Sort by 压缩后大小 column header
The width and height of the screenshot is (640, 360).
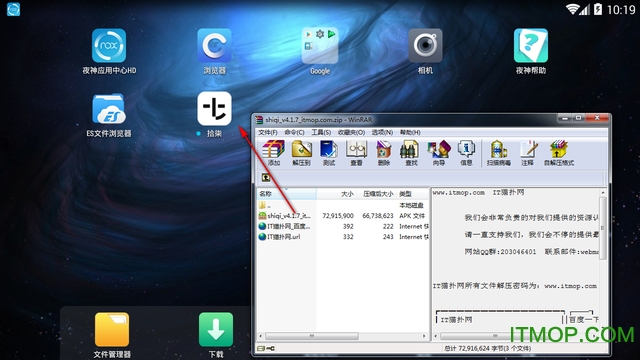tap(376, 194)
